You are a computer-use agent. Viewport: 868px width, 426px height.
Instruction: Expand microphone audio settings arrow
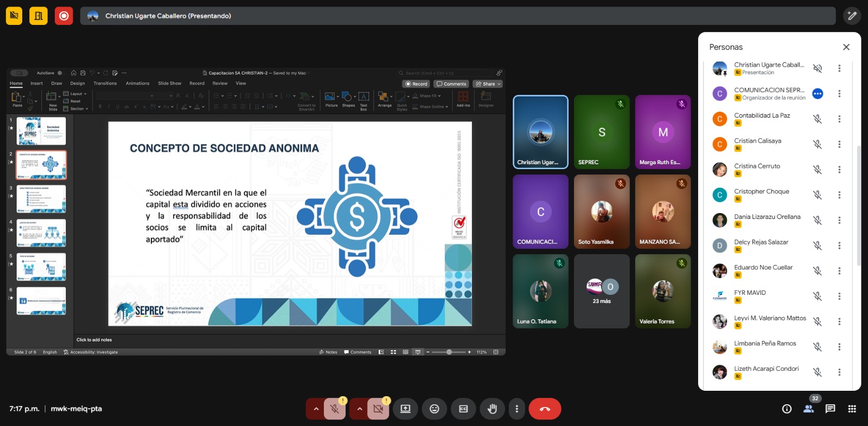click(x=316, y=409)
